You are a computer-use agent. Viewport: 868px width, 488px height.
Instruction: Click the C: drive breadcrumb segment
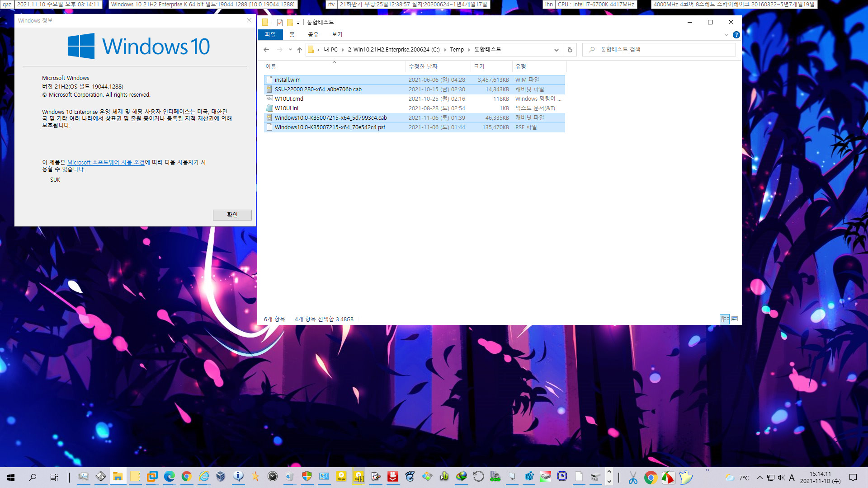click(x=393, y=50)
